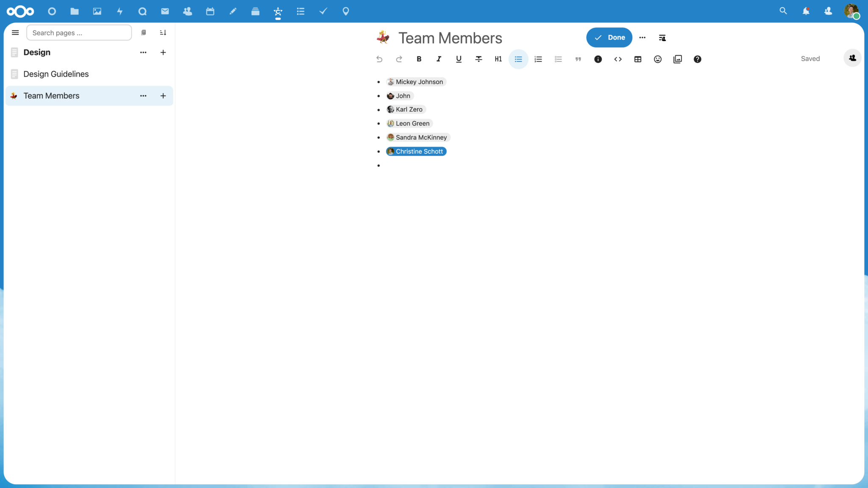
Task: Switch the list to a task list
Action: click(558, 59)
